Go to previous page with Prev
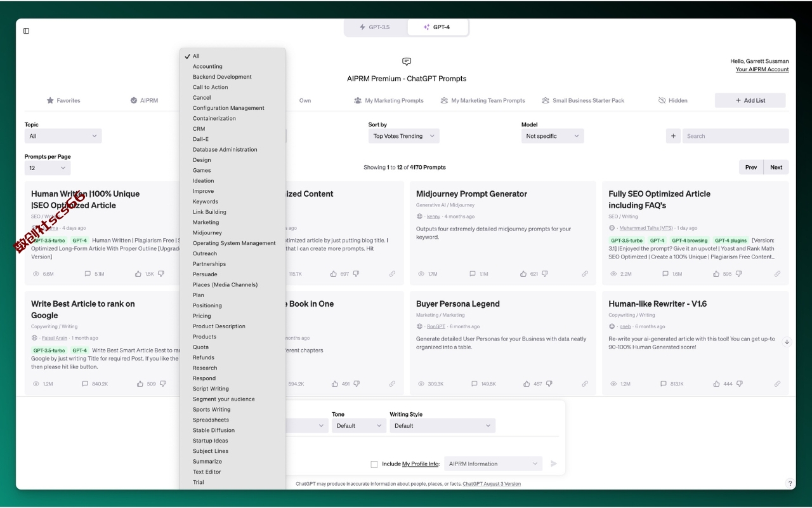Screen dimensions: 812x508 tap(751, 167)
